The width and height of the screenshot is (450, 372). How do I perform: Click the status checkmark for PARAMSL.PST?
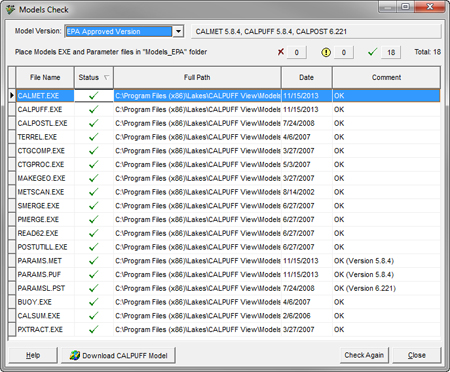coord(94,288)
